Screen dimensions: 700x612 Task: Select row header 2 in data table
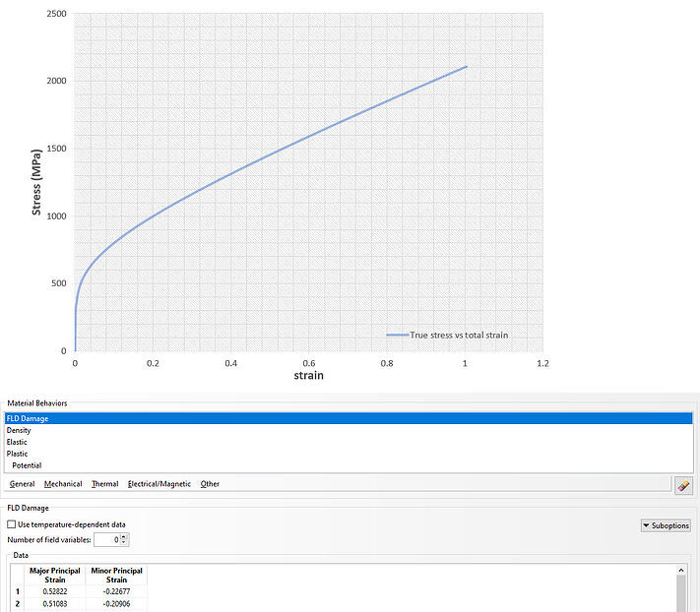click(18, 604)
